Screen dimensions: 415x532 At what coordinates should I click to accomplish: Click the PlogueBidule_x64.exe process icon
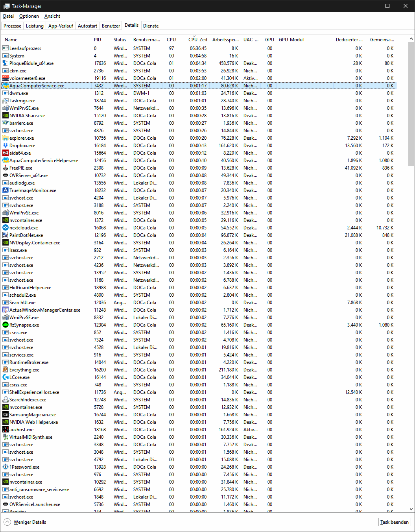pos(6,63)
